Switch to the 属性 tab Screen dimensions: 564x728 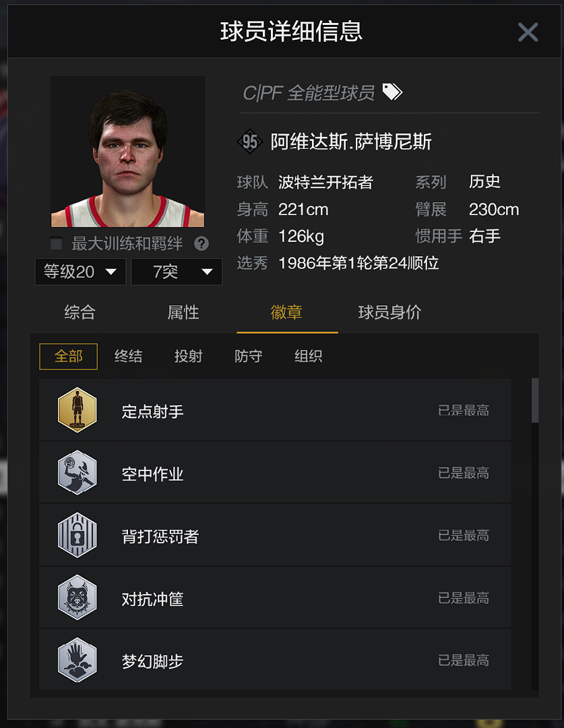(183, 313)
